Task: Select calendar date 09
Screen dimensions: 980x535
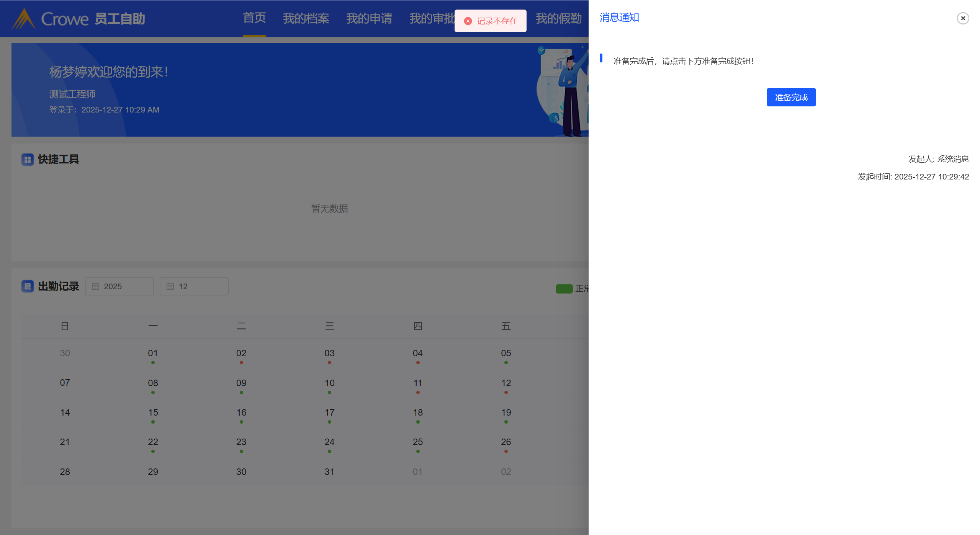Action: (x=241, y=383)
